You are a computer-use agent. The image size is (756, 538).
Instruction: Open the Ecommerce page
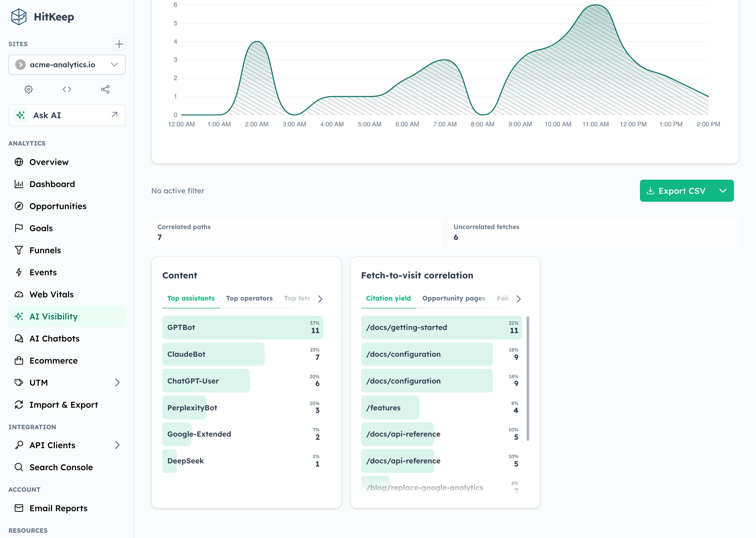pos(67,360)
